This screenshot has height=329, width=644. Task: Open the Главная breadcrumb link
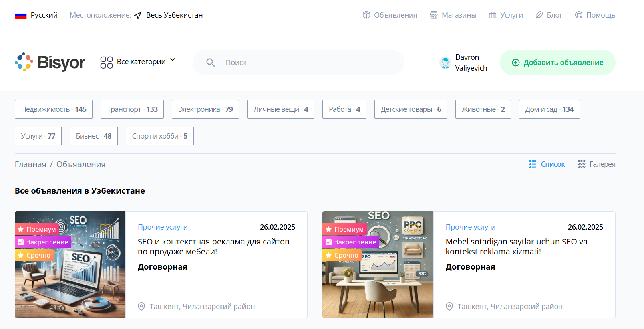30,164
